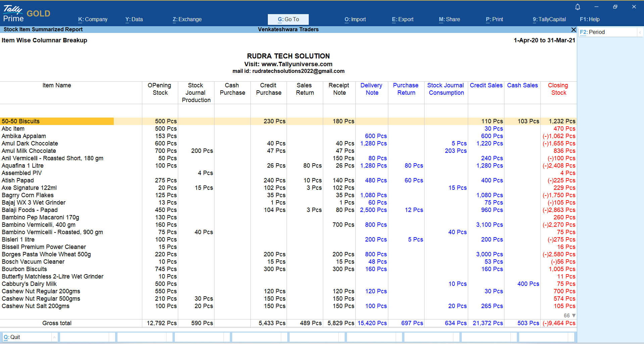Image resolution: width=644 pixels, height=344 pixels.
Task: Minimize the TallyPrime window
Action: (x=596, y=7)
